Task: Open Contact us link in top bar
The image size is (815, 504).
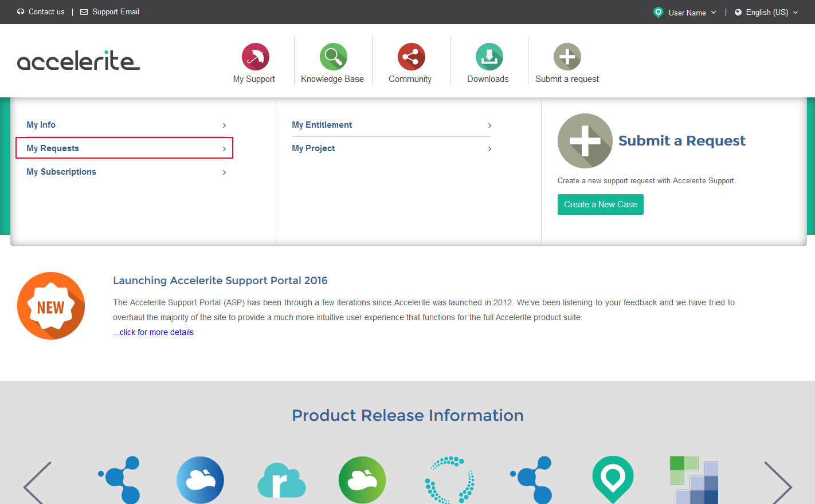Action: [41, 11]
